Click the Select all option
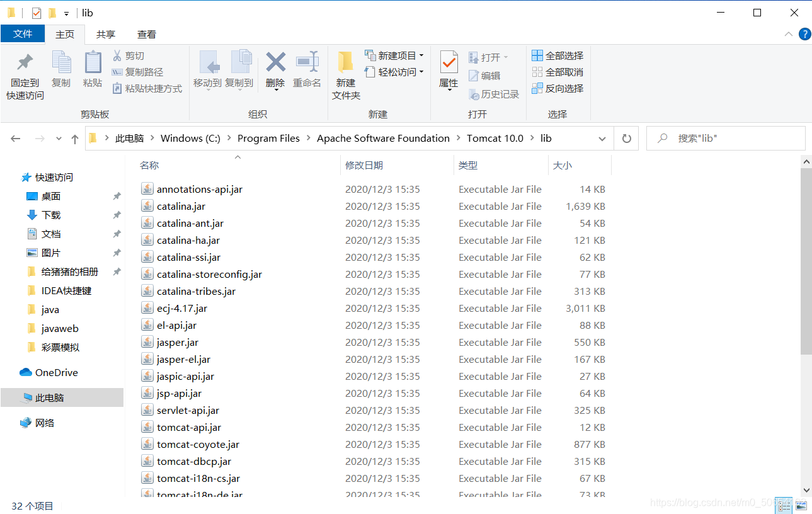 coord(558,55)
